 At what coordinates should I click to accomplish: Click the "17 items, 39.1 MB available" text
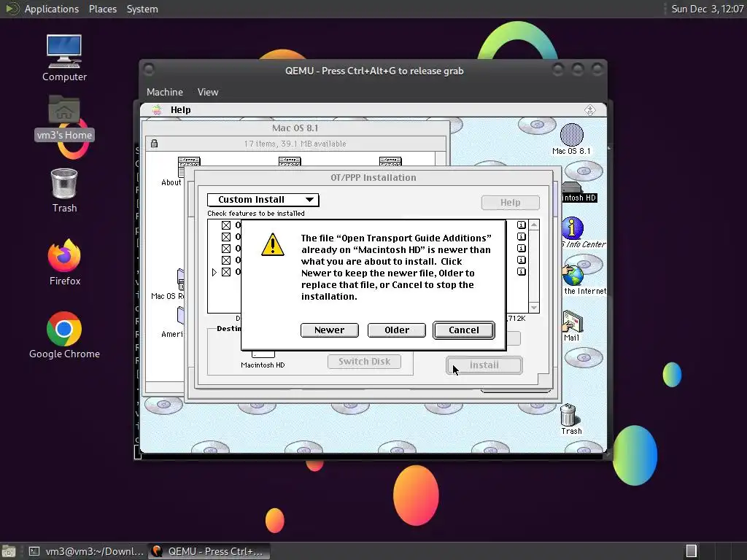pos(295,144)
